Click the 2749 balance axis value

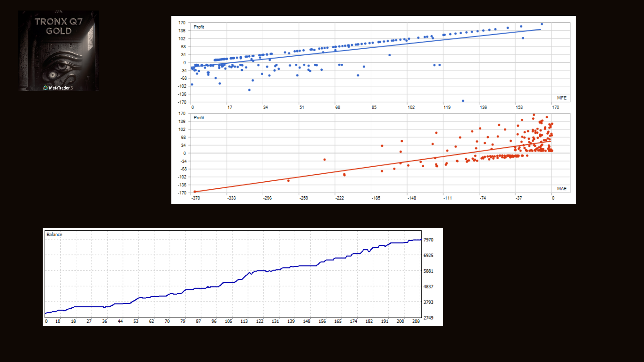pos(428,318)
